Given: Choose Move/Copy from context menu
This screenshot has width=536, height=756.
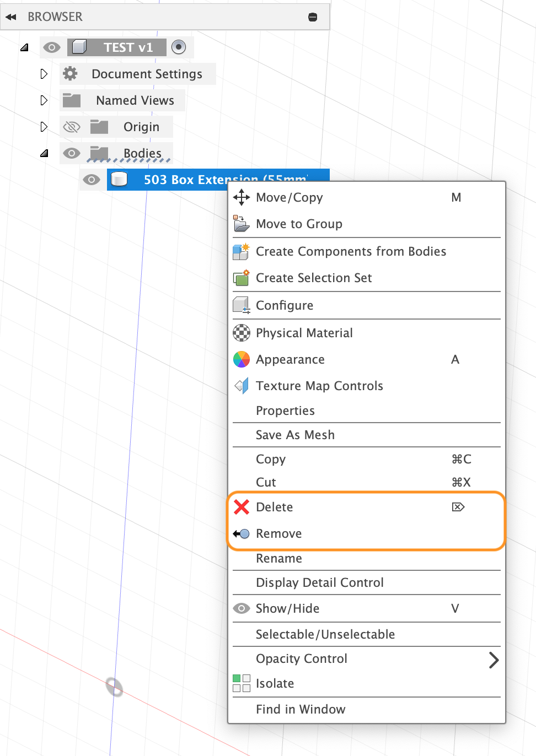Looking at the screenshot, I should (x=367, y=197).
